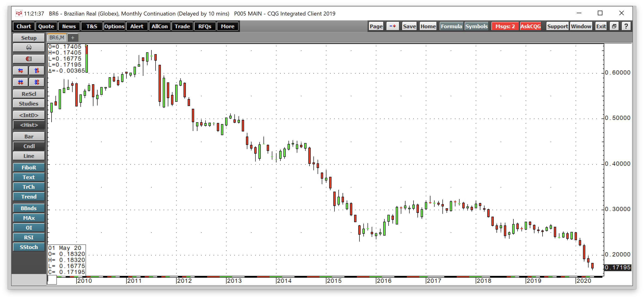Image resolution: width=644 pixels, height=299 pixels.
Task: Click the CQG application icon in title bar
Action: click(x=19, y=13)
